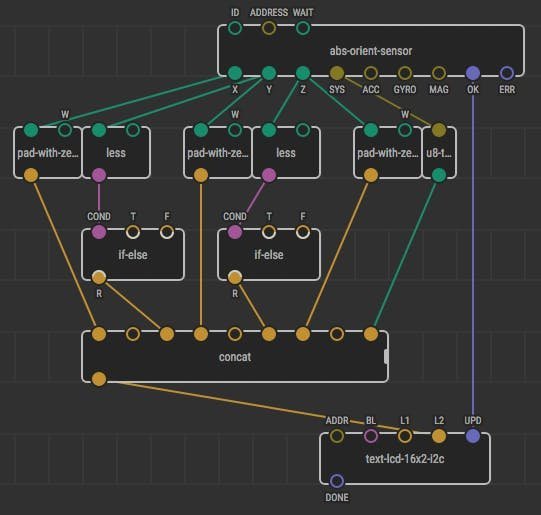Image resolution: width=541 pixels, height=515 pixels.
Task: Click the DONE output pin on text-lcd
Action: [x=337, y=481]
